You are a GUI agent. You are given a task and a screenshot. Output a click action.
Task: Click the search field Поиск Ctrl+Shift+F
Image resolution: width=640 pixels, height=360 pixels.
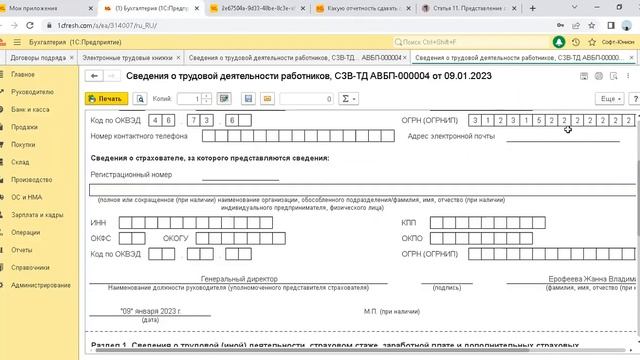point(471,42)
